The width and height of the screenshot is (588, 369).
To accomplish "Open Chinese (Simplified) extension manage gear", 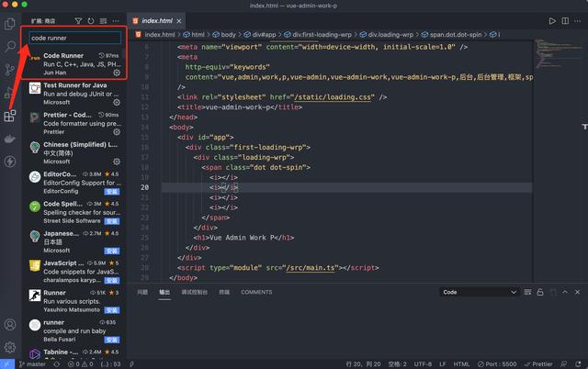I will point(117,162).
